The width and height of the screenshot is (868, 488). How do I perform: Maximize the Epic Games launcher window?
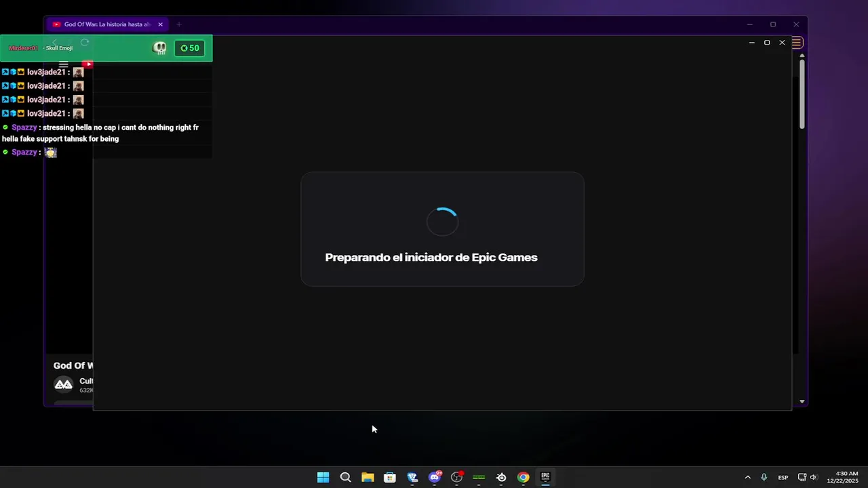coord(767,43)
